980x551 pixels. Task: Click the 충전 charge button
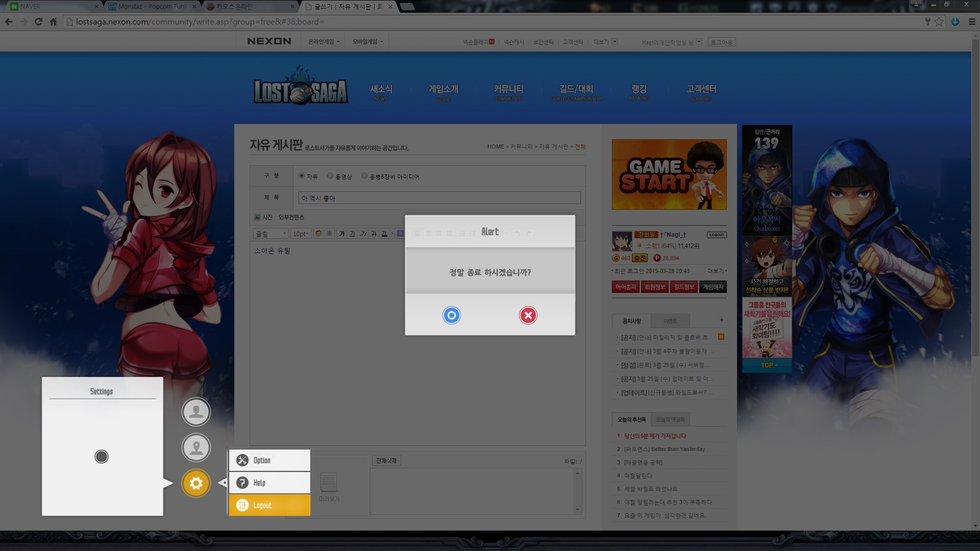click(640, 258)
